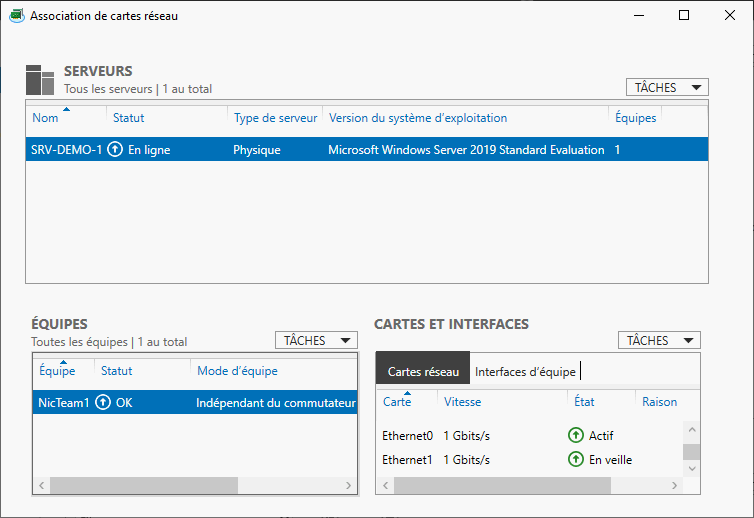Expand TÂCHES menu for Cartes et interfaces
The width and height of the screenshot is (754, 518).
659,341
